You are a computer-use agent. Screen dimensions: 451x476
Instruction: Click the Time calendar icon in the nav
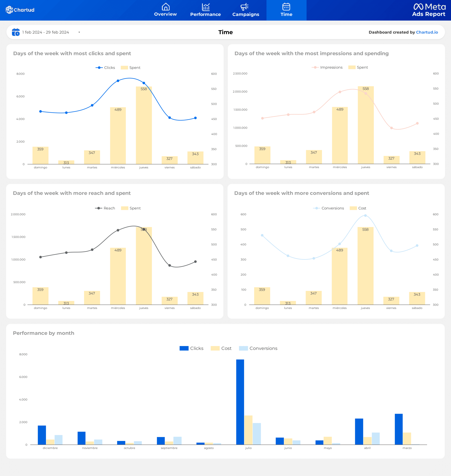click(286, 7)
